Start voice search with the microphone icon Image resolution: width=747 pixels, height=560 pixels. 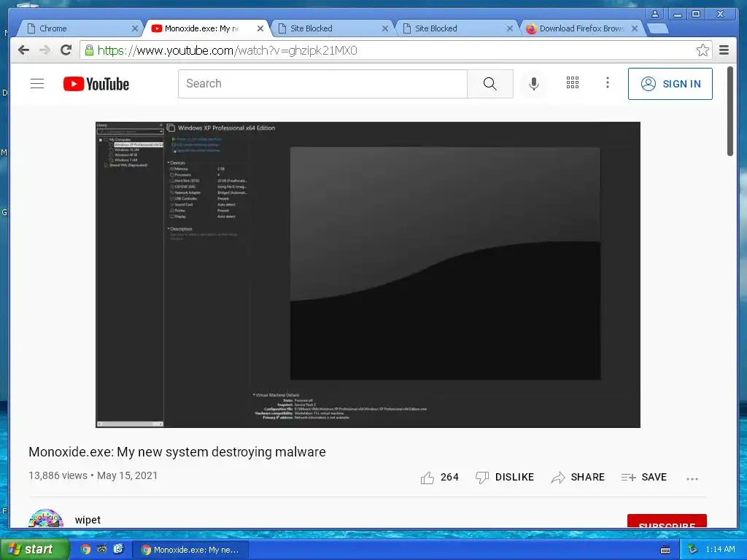click(534, 84)
